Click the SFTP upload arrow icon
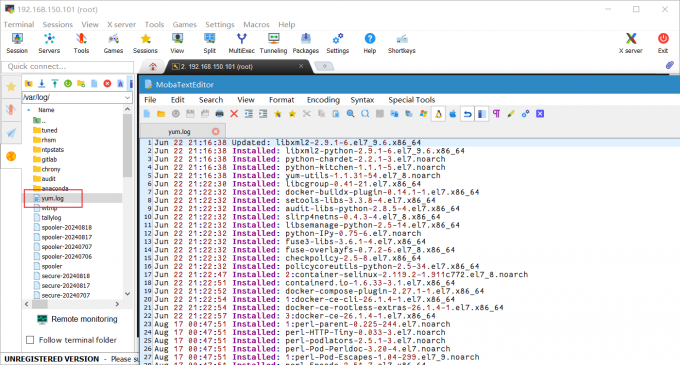 click(x=55, y=83)
